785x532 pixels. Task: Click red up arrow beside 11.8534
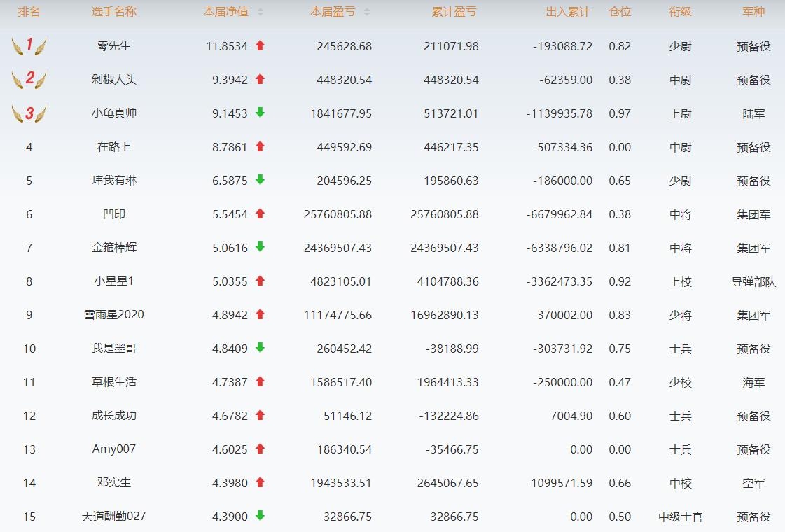(260, 45)
